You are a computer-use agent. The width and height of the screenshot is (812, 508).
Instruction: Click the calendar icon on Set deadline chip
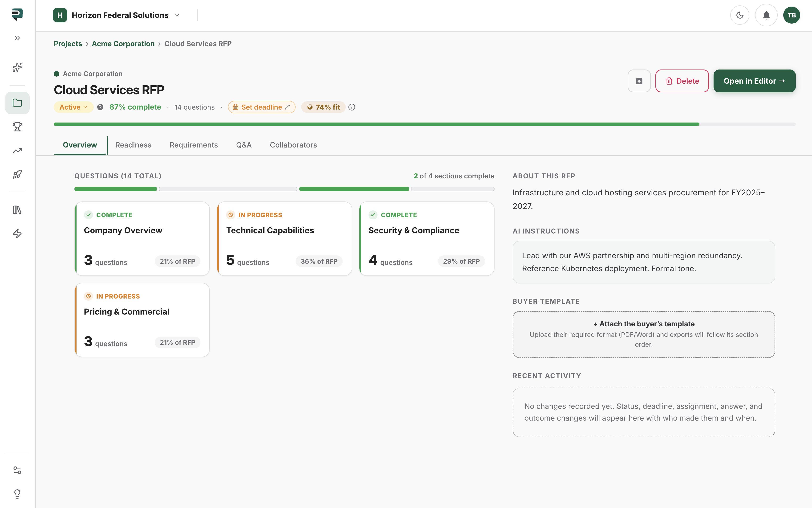[235, 107]
